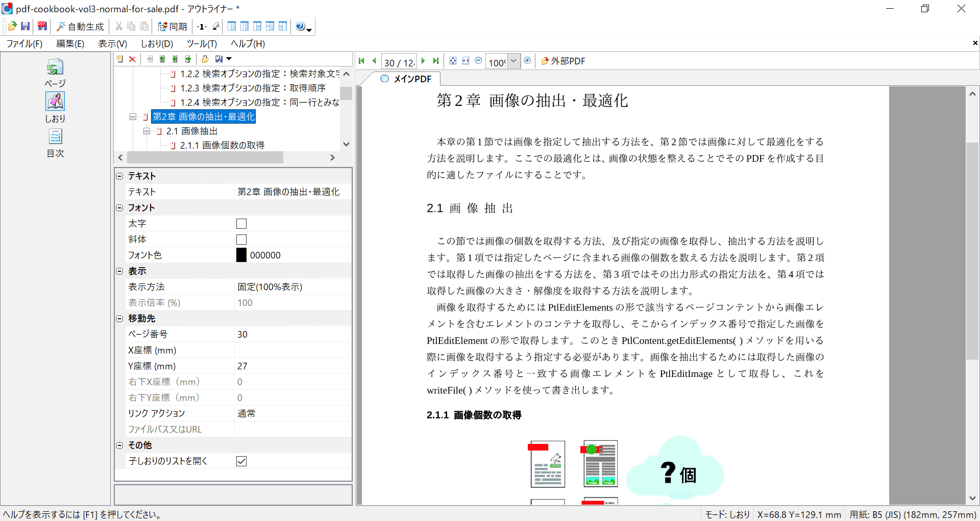The width and height of the screenshot is (980, 521).
Task: Enable the 斜体 italic checkbox
Action: 241,240
